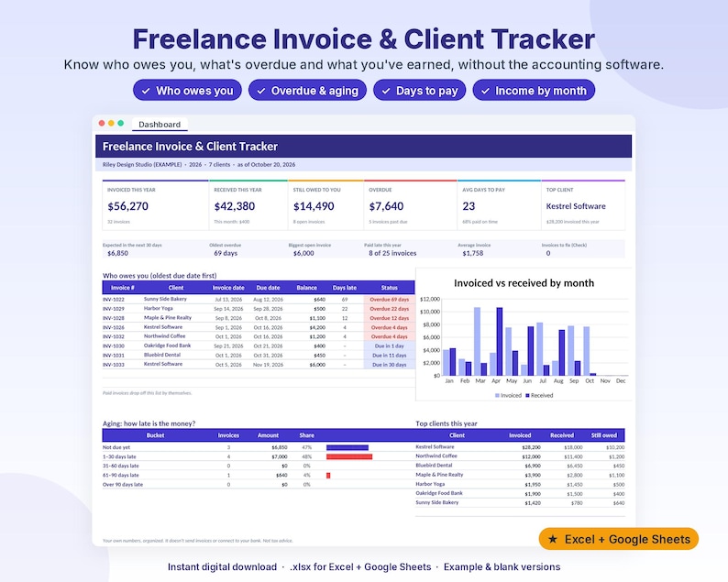Click the 'Invoiced vs received by month' chart title
This screenshot has height=582, width=728.
[524, 283]
